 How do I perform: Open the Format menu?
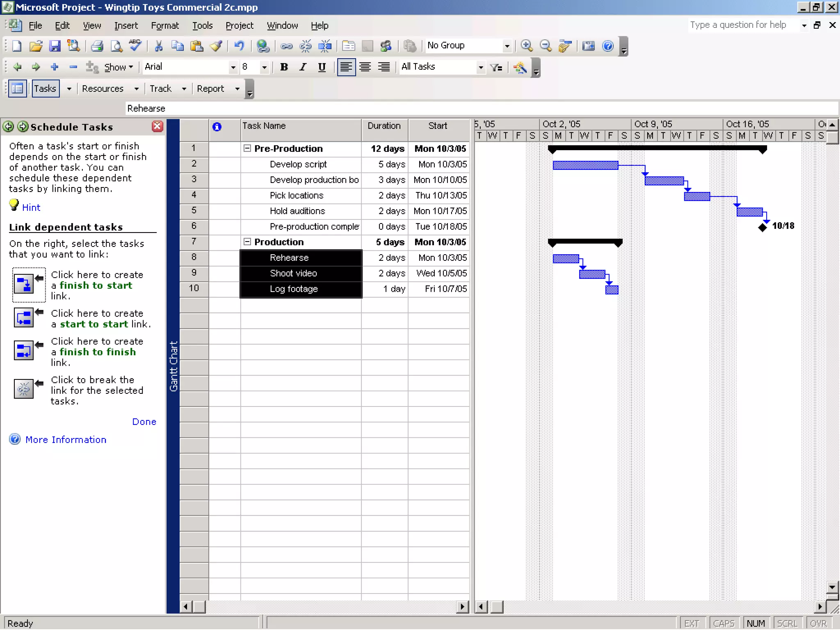tap(165, 25)
